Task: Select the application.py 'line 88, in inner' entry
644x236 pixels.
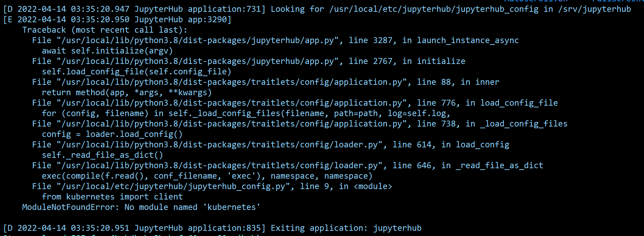Action: coord(265,82)
